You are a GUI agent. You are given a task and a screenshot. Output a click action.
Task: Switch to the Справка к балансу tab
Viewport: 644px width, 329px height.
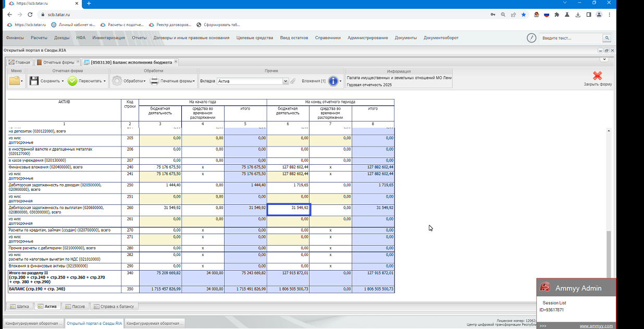coord(114,306)
